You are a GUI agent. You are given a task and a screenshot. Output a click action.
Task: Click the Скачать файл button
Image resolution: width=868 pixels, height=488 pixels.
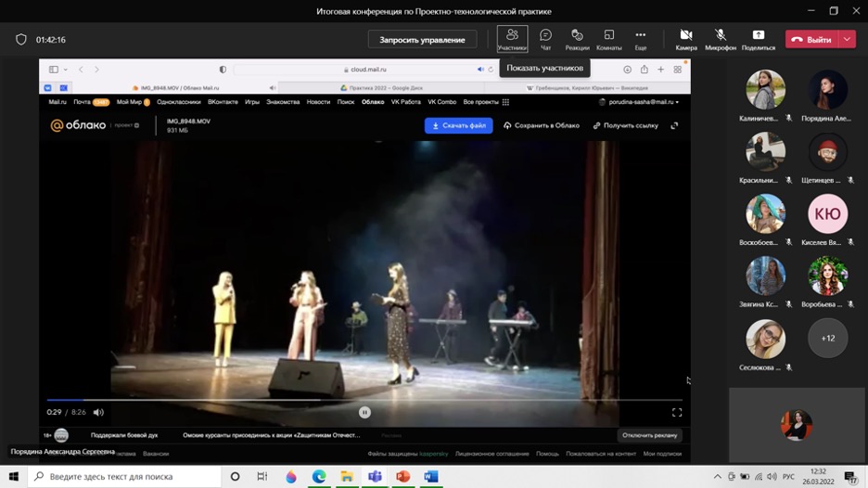click(458, 125)
